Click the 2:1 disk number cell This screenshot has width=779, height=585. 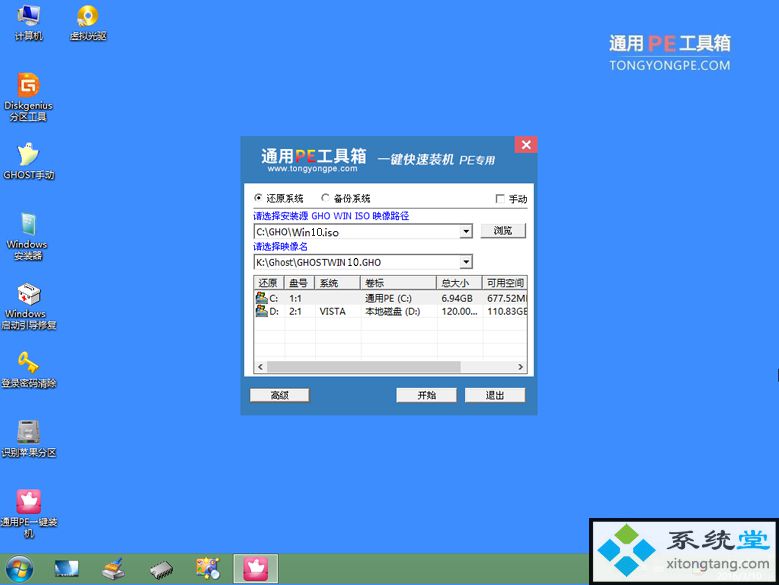[x=295, y=311]
